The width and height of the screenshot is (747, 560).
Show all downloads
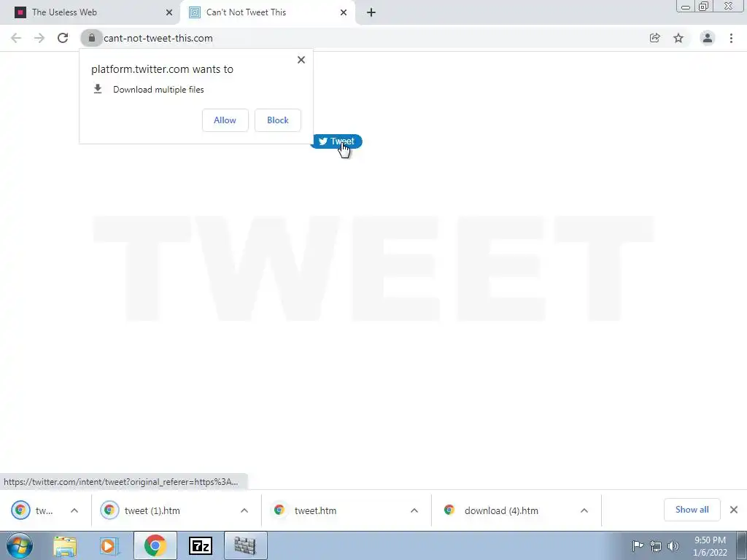click(692, 510)
